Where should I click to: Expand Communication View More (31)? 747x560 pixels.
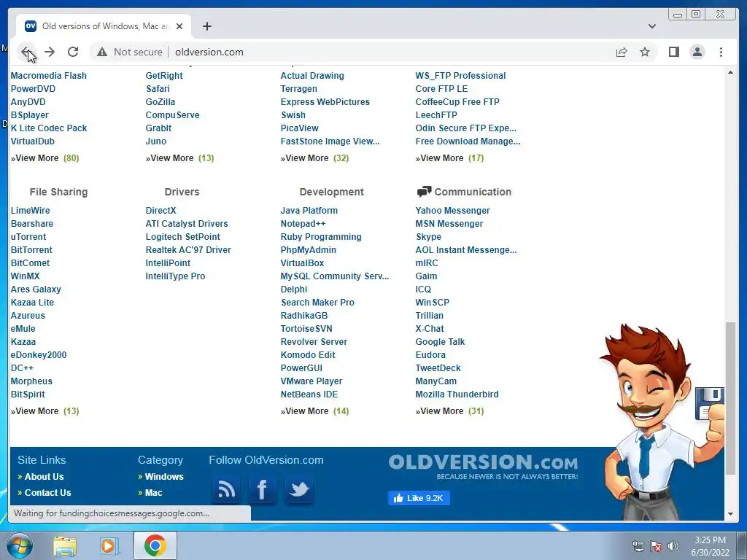(x=449, y=411)
